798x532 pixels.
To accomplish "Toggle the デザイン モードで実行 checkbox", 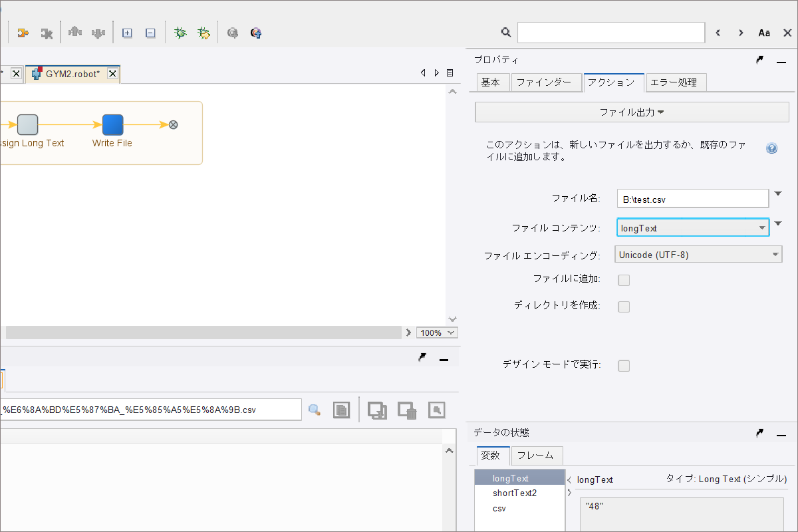I will tap(624, 366).
